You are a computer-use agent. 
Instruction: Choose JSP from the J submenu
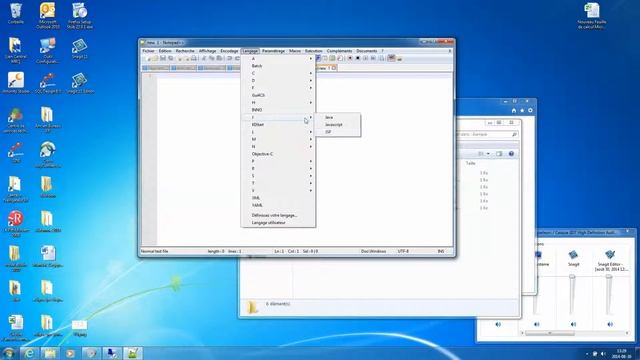[x=338, y=132]
